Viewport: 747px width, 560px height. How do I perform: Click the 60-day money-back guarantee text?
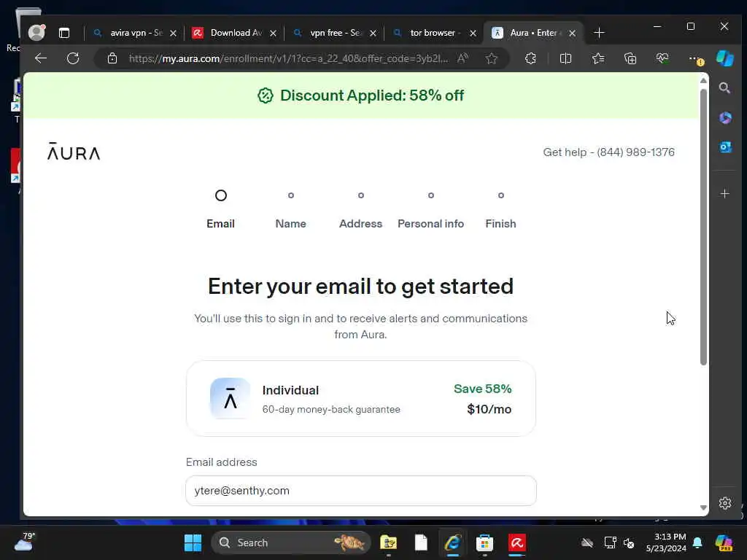(331, 410)
